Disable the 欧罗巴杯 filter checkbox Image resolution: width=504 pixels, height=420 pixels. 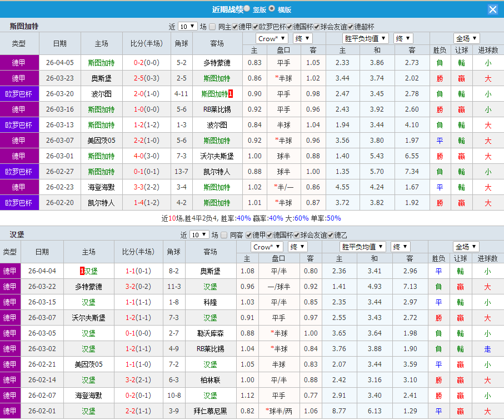(x=255, y=26)
